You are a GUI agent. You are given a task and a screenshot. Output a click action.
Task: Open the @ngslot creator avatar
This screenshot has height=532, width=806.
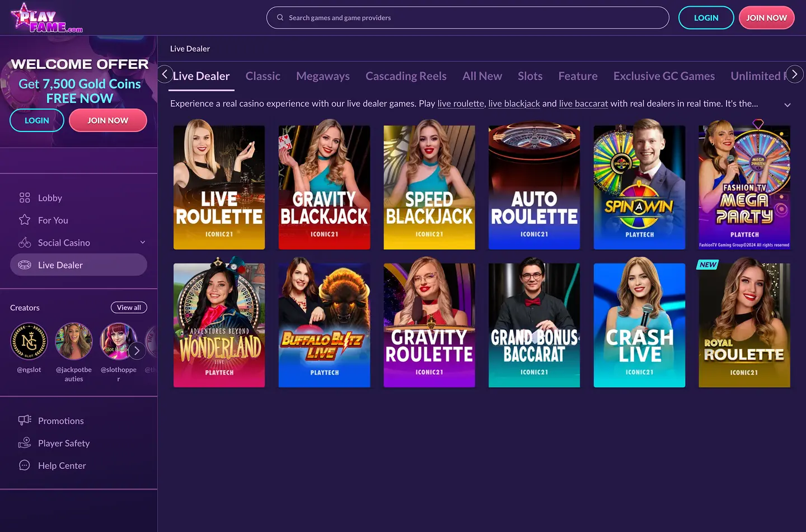coord(29,341)
